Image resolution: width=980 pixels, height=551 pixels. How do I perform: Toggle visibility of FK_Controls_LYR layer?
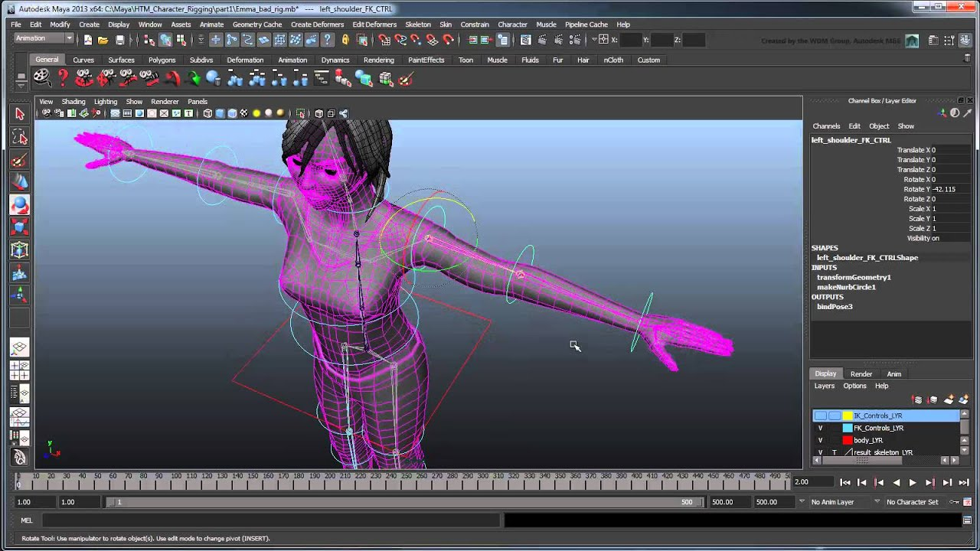point(820,428)
